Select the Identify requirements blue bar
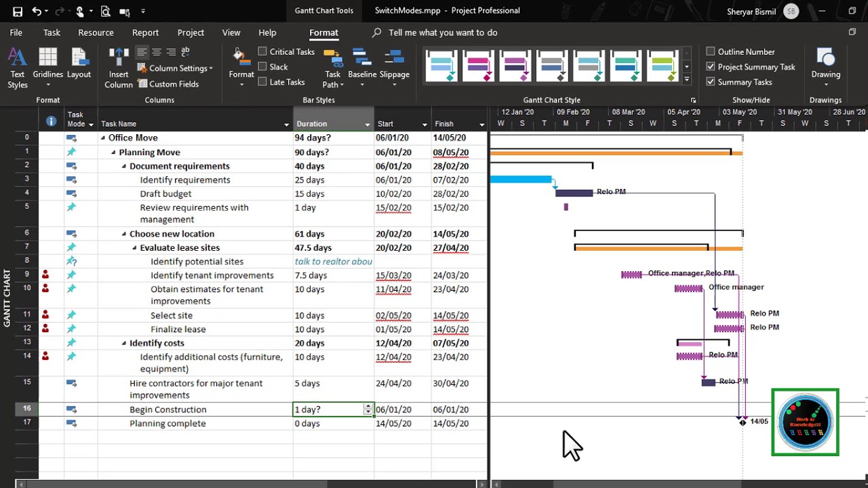This screenshot has width=868, height=488. point(521,180)
